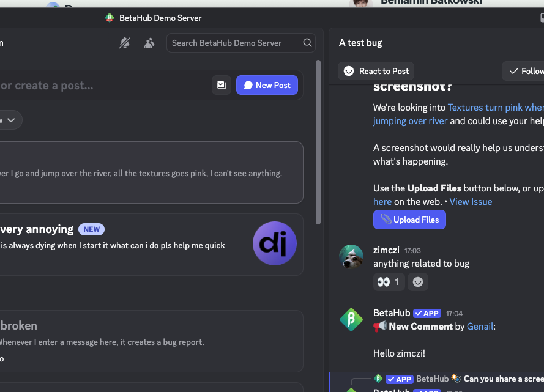Screen dimensions: 544x392
Task: Click the zimczi username
Action: (386, 250)
